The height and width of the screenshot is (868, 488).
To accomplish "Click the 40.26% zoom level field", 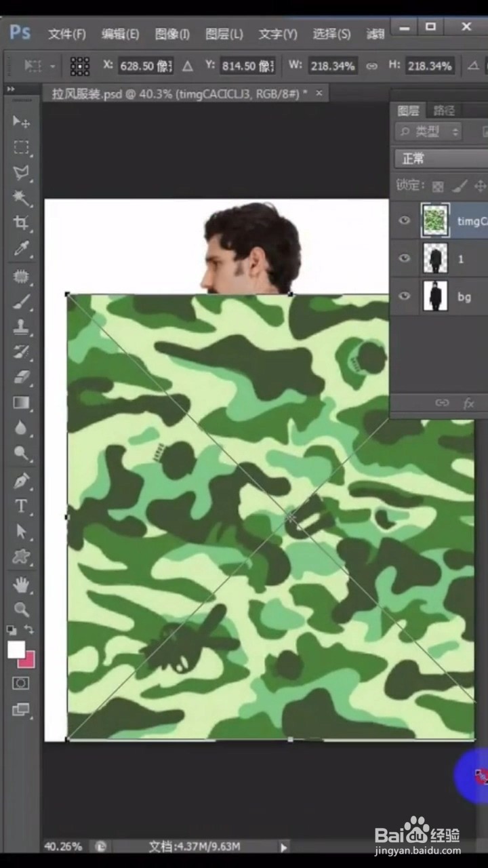I will [x=63, y=846].
